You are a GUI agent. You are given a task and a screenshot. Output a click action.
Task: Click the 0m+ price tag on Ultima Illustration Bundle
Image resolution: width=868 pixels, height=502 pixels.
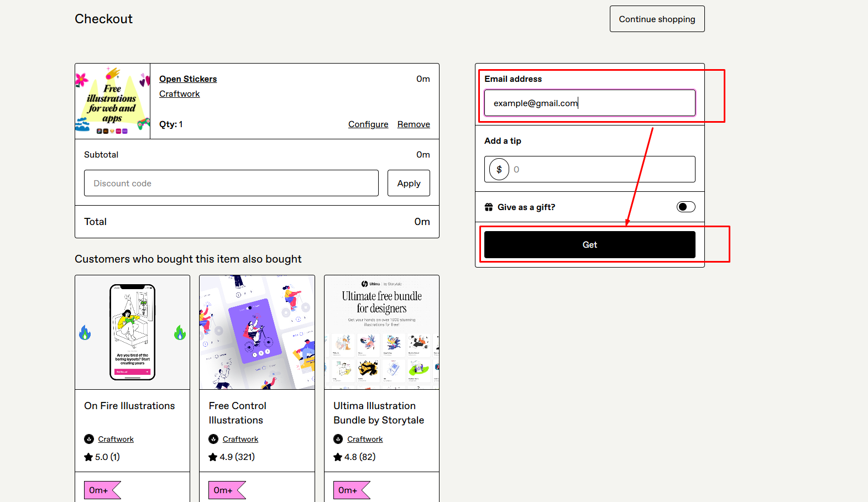[x=352, y=490]
